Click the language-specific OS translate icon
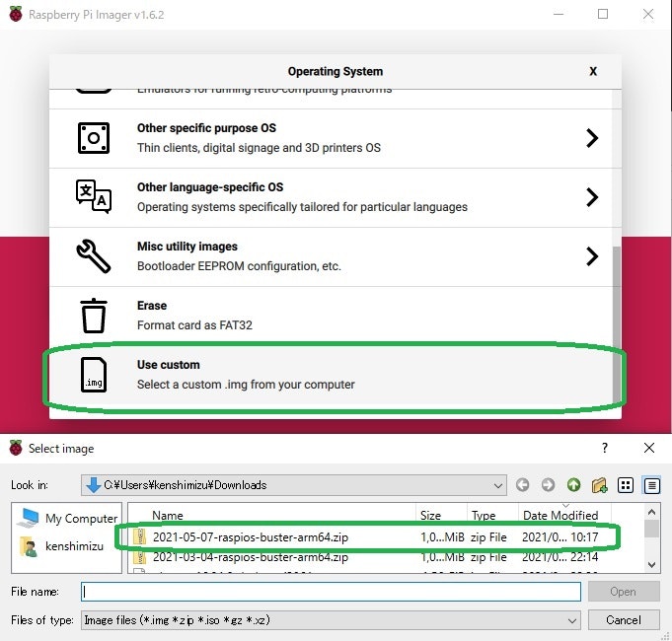The image size is (672, 641). pos(94,196)
